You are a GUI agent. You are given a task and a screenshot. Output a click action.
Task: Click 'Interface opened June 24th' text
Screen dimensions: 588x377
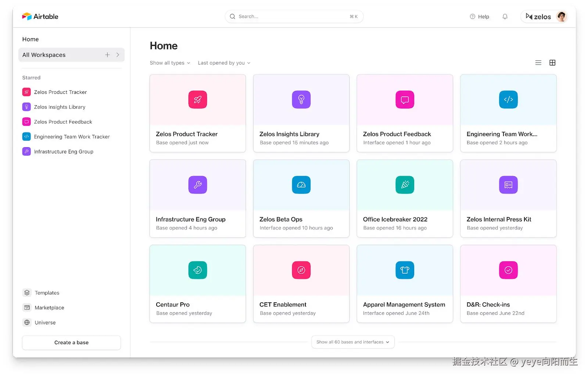point(396,313)
